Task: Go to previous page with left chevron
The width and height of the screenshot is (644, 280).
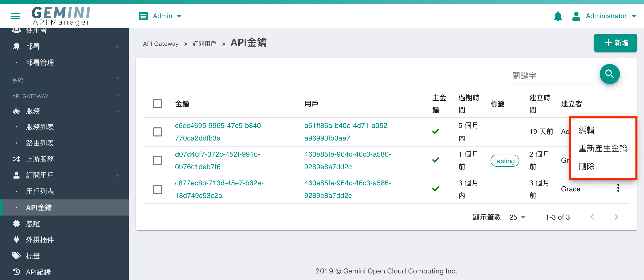Action: pyautogui.click(x=592, y=217)
